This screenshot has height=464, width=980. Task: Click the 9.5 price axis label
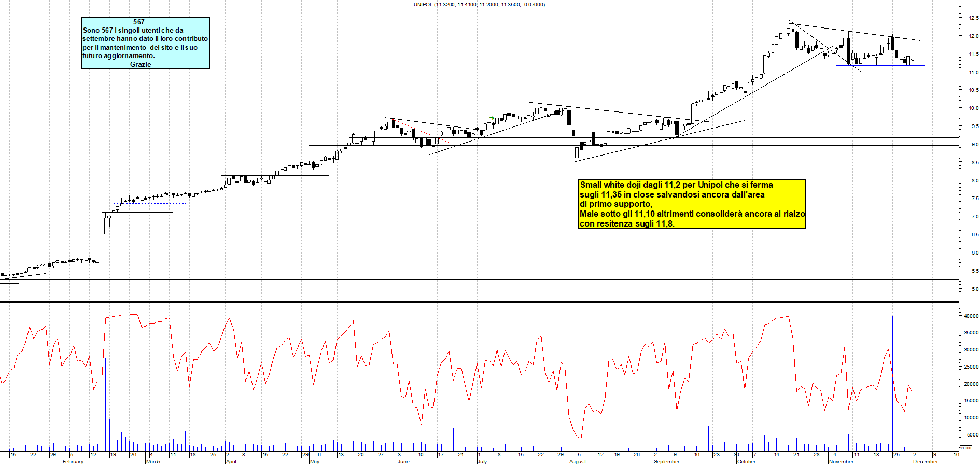[x=975, y=126]
